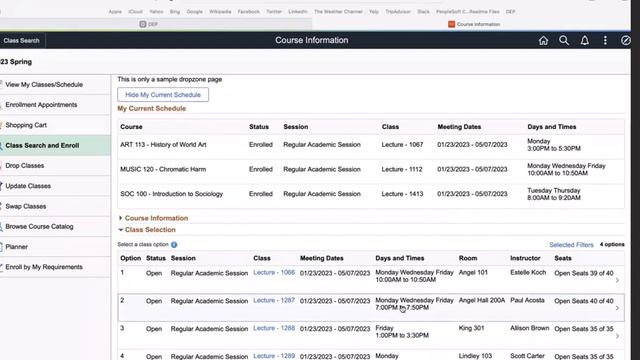The height and width of the screenshot is (360, 640).
Task: Click The Weather Channel bookmark
Action: tap(338, 12)
